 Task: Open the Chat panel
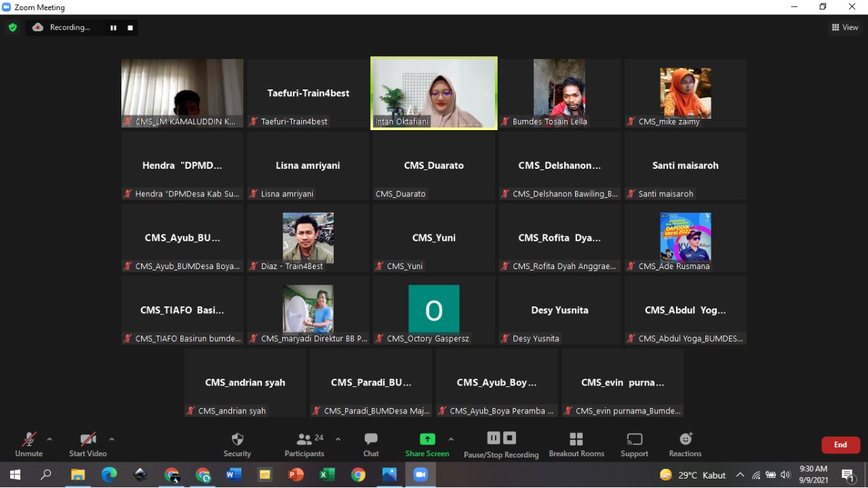tap(371, 445)
